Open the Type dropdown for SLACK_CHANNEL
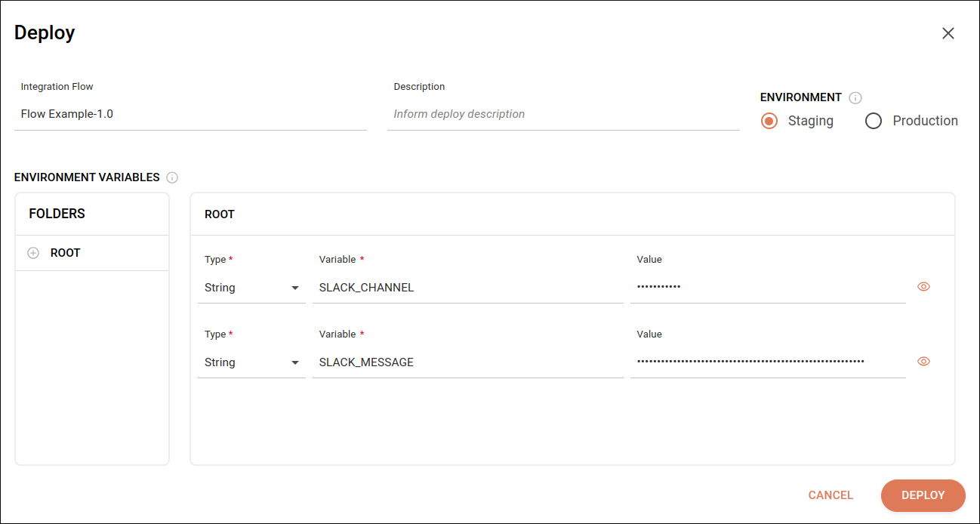 coord(251,288)
